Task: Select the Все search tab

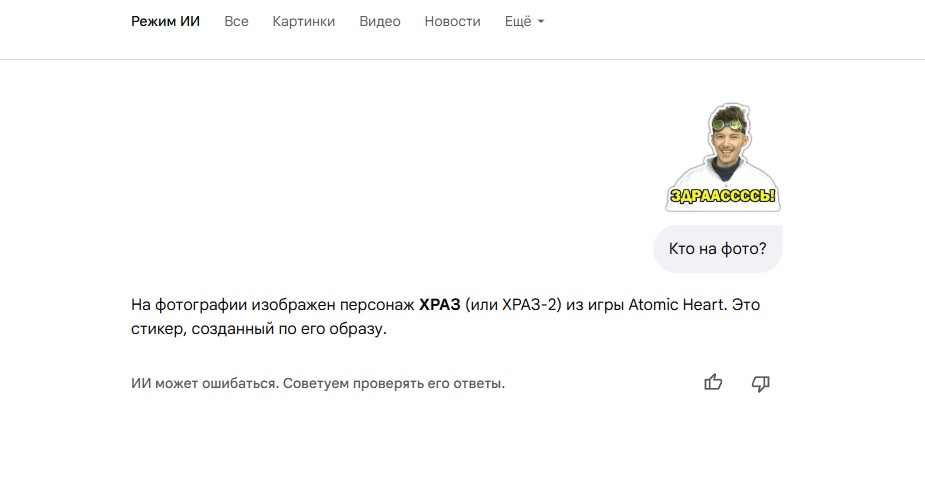Action: pyautogui.click(x=236, y=21)
